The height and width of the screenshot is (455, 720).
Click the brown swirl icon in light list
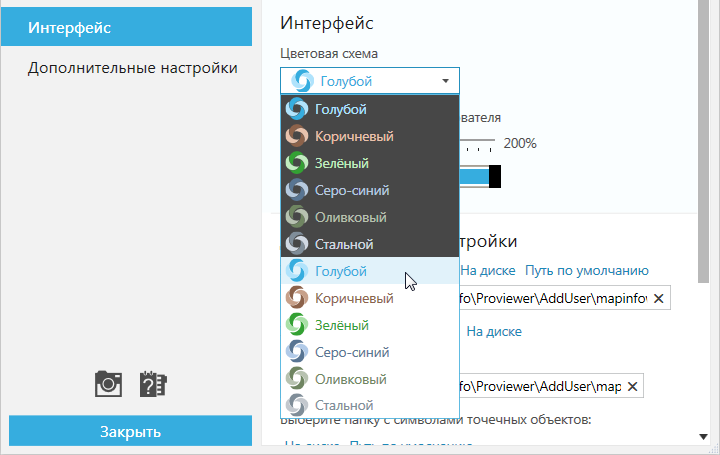pos(297,298)
